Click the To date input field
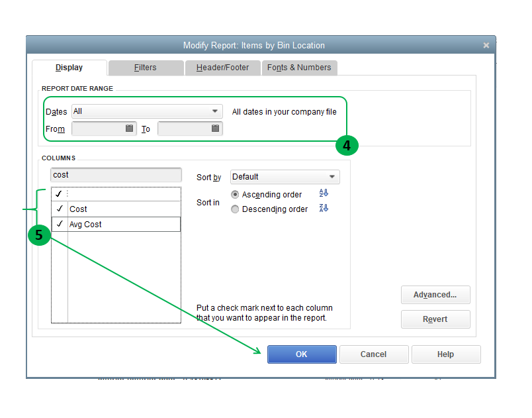532x418 pixels. tap(190, 129)
